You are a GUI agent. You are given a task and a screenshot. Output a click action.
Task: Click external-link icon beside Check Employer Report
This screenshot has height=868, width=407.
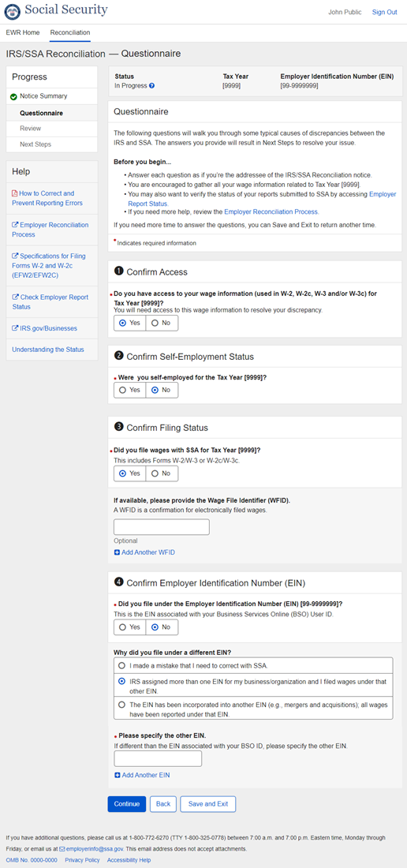15,297
